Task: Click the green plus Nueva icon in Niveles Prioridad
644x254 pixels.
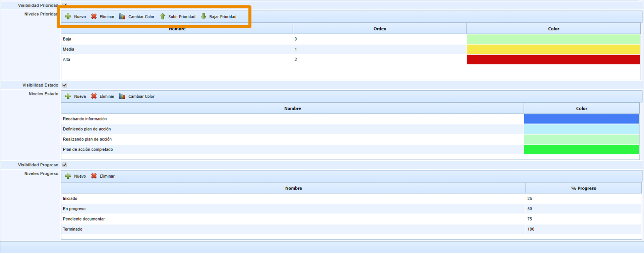Action: pos(68,16)
